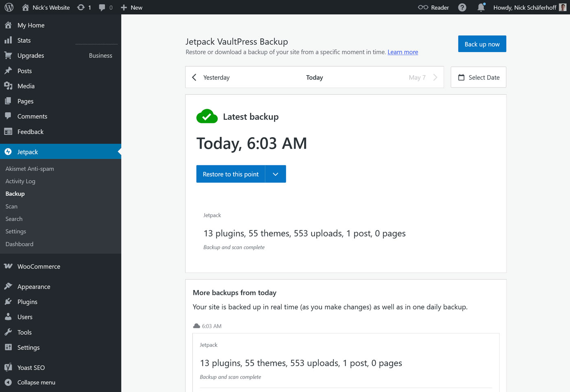Viewport: 570px width, 392px height.
Task: Click Restore to this point button
Action: coord(231,174)
